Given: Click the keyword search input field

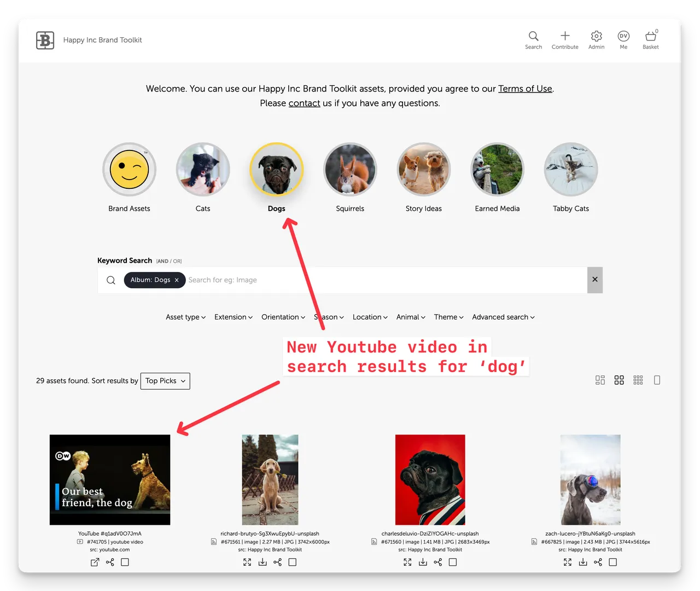Looking at the screenshot, I should 383,280.
